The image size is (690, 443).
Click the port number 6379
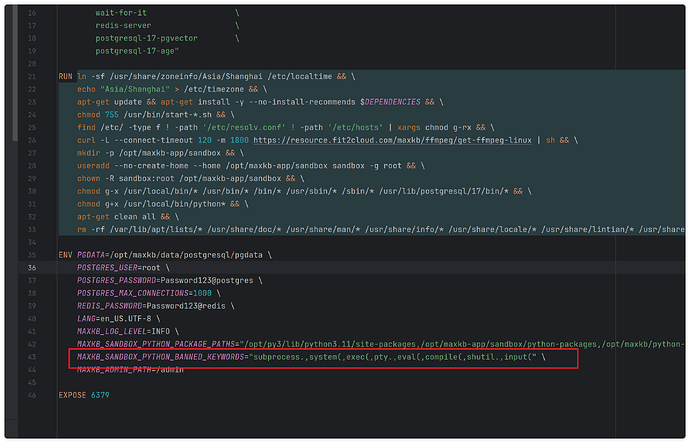pyautogui.click(x=100, y=395)
